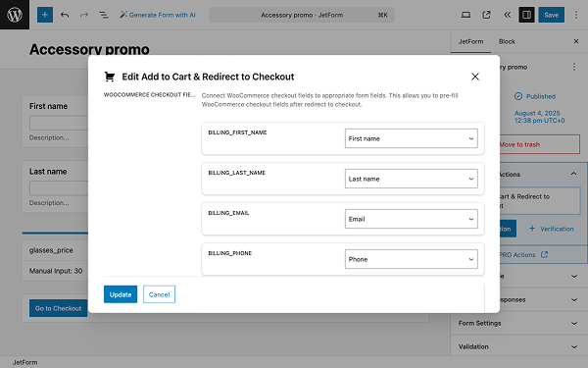588x368 pixels.
Task: Close the Edit Add to Cart dialog
Action: coord(474,77)
